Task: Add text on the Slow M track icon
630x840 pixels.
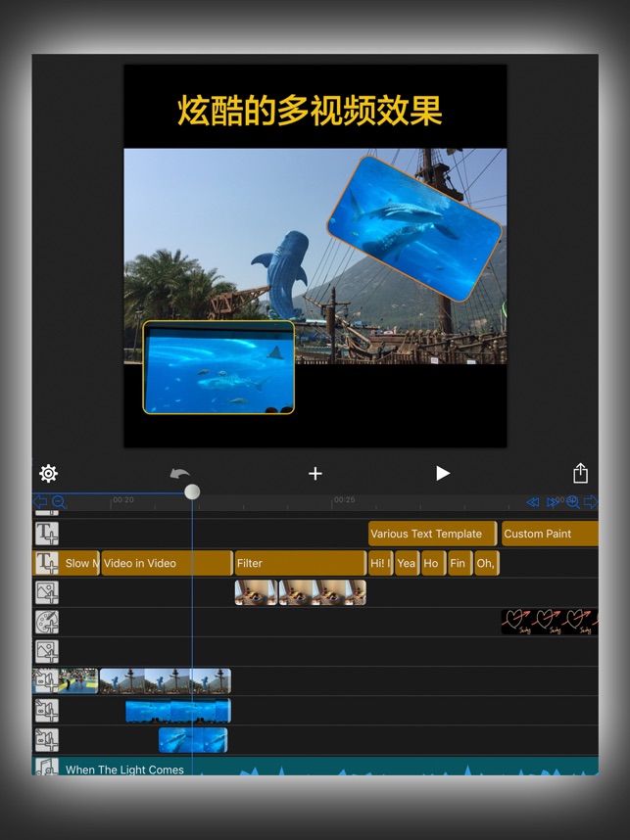Action: [47, 563]
